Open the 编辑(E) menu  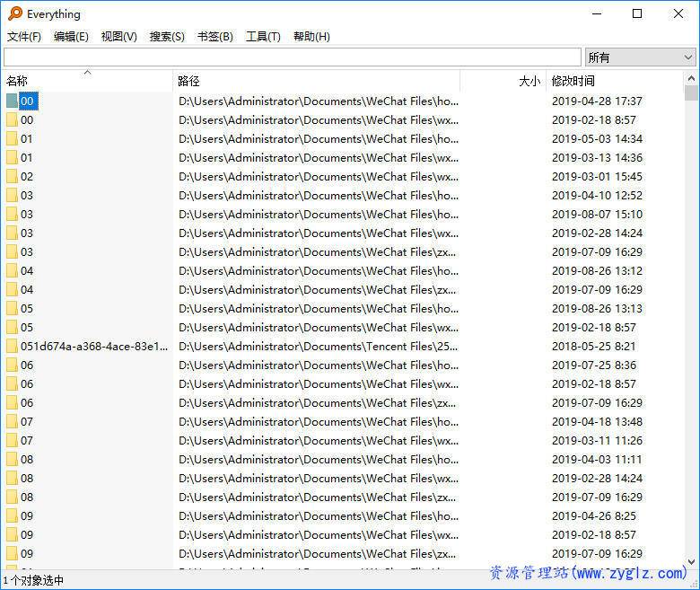click(x=71, y=36)
